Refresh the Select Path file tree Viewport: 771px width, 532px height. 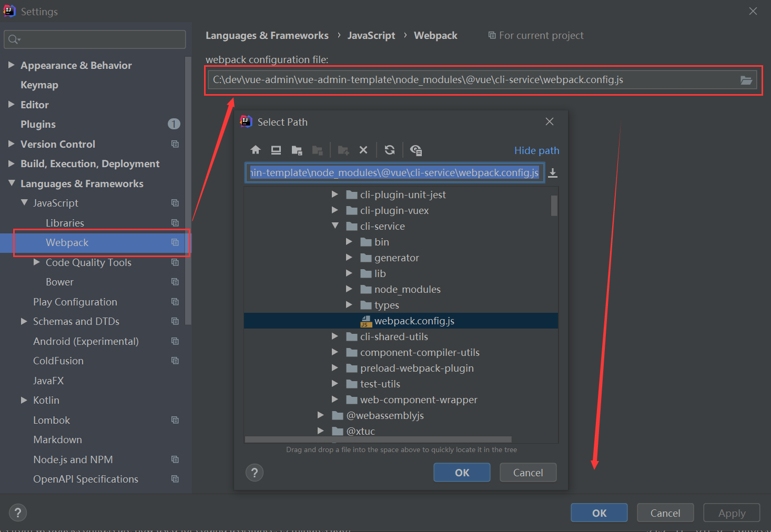point(390,150)
